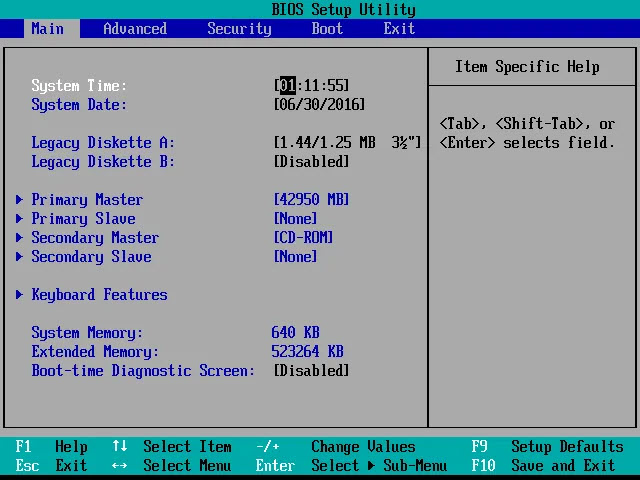640x480 pixels.
Task: Open the Advanced tab
Action: coord(135,29)
